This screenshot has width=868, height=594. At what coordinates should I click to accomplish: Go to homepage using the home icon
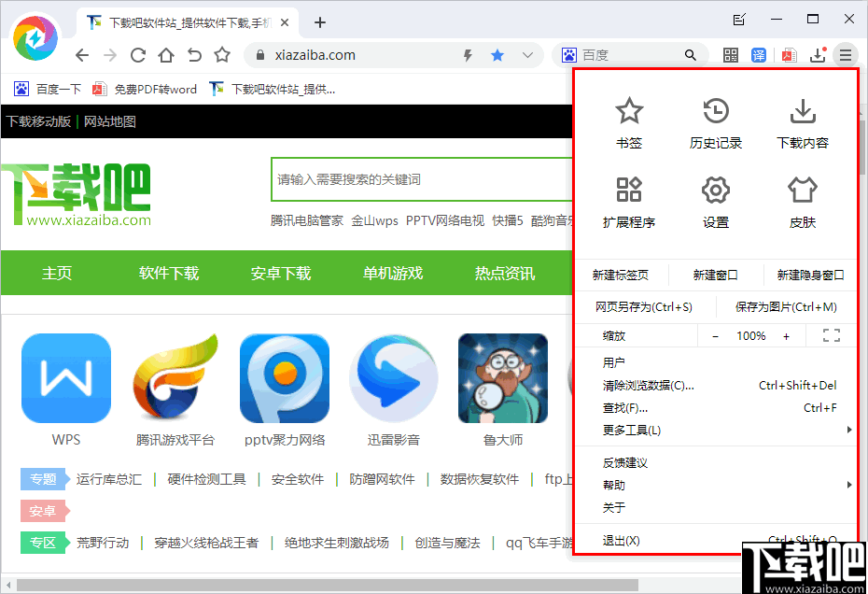coord(164,55)
